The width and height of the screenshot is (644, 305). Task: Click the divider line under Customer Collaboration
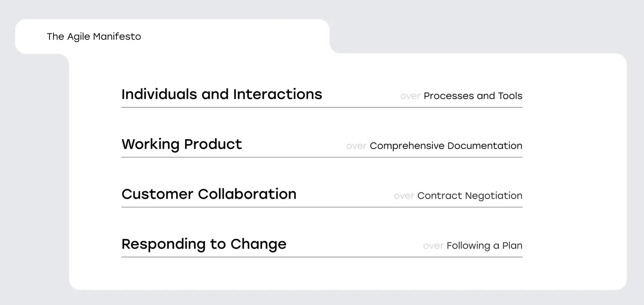tap(322, 207)
